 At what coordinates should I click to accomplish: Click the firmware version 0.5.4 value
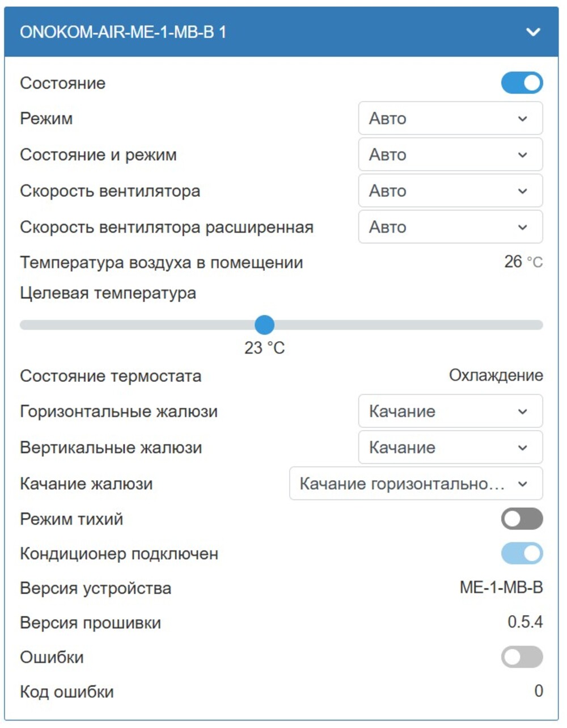526,622
